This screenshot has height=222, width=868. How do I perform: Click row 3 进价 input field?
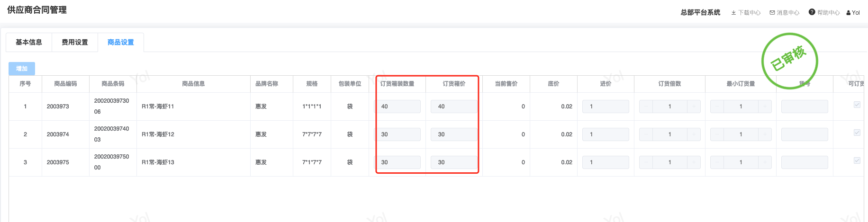[x=606, y=162]
